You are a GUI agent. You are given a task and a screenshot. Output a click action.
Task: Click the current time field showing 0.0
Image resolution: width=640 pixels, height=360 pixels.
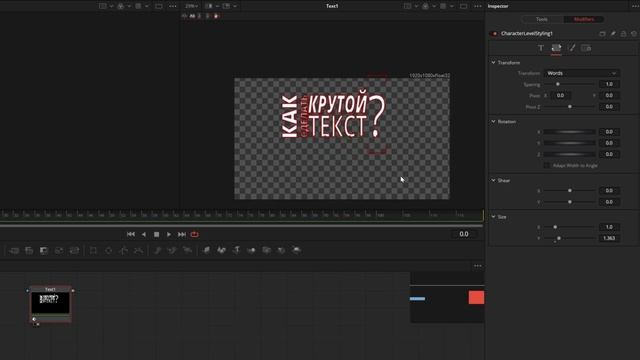pos(464,234)
